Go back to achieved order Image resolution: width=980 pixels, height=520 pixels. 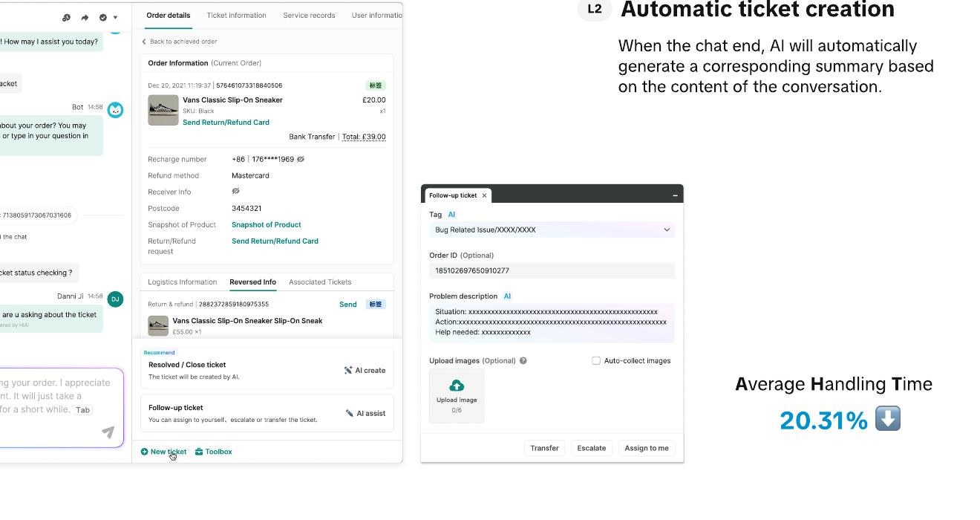(x=179, y=42)
